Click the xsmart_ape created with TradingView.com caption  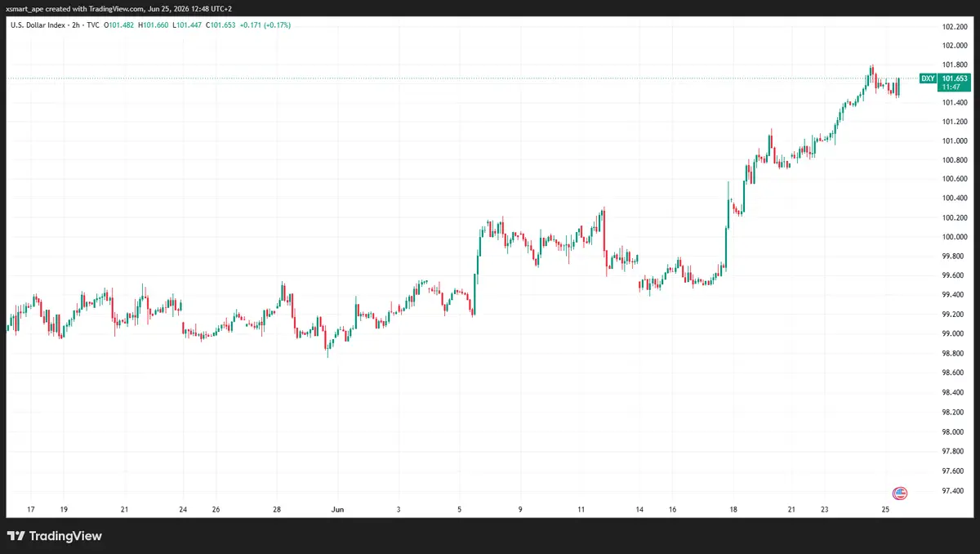[x=118, y=8]
